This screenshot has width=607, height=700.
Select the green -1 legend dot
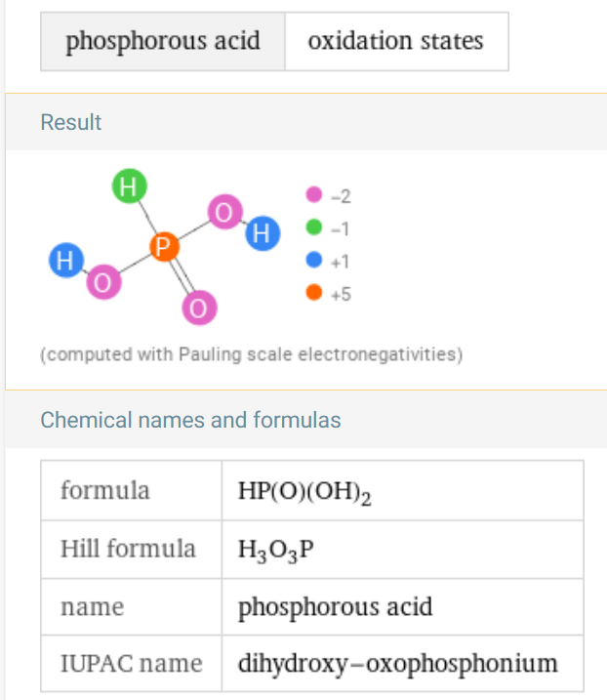pos(314,226)
